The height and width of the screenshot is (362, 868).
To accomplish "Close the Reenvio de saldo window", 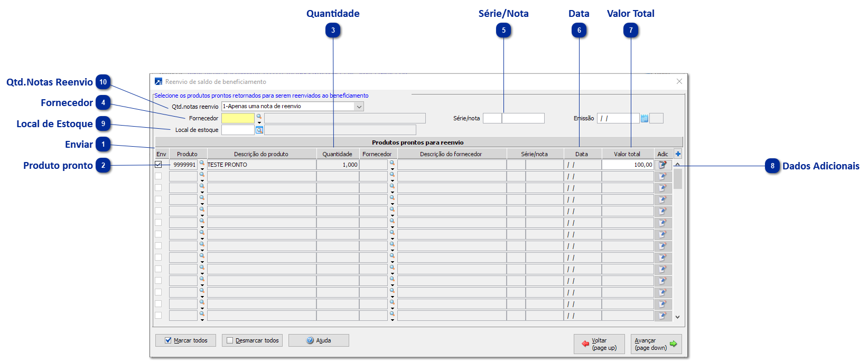I will pyautogui.click(x=679, y=81).
